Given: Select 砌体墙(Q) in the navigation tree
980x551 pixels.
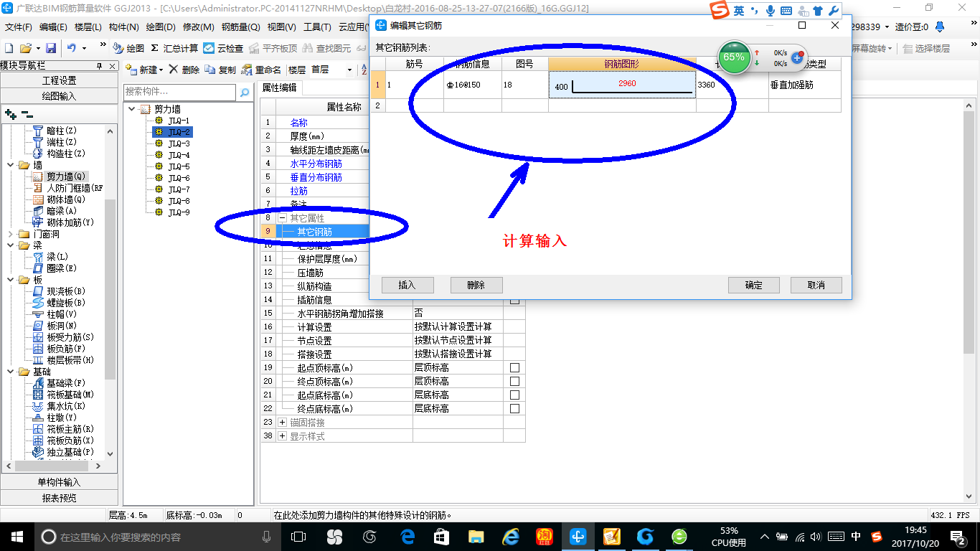Looking at the screenshot, I should pyautogui.click(x=60, y=199).
